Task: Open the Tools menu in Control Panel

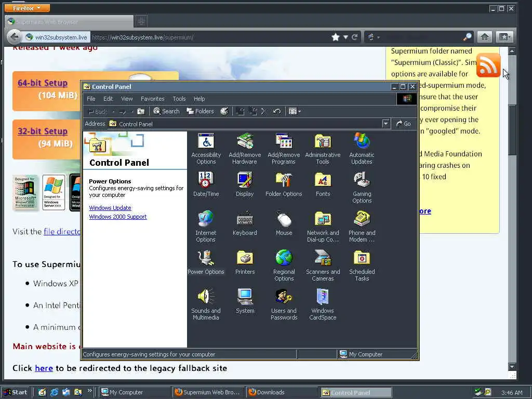Action: 179,99
